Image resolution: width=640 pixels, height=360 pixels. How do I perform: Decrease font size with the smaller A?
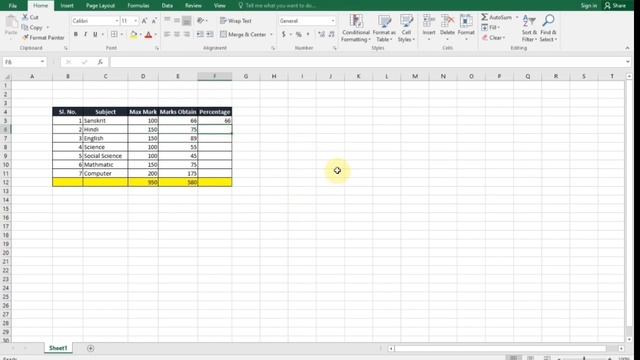[x=154, y=21]
